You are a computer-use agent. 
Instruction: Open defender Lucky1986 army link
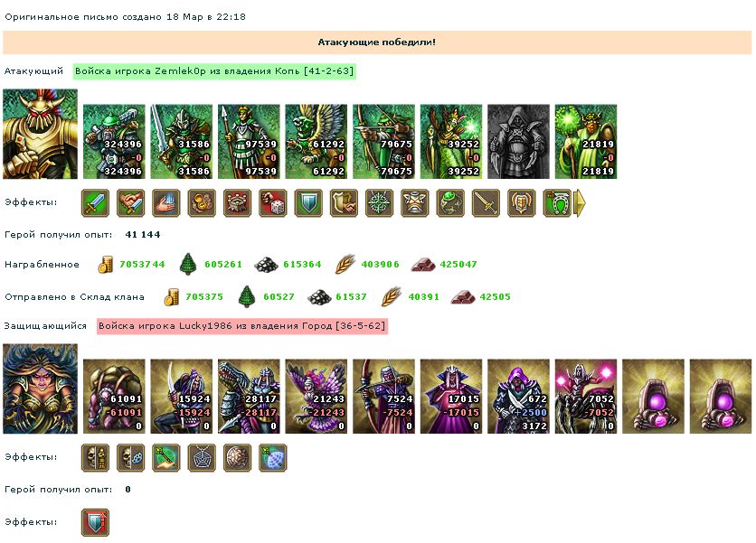click(x=242, y=325)
